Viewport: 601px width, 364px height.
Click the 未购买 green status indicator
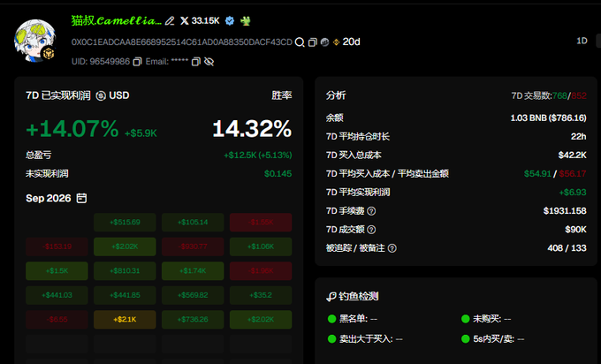(465, 319)
